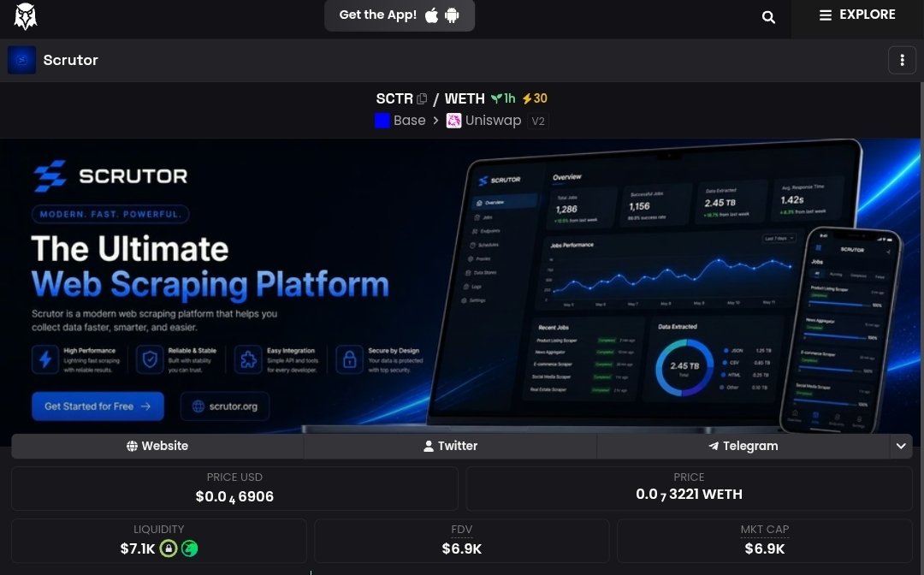Click the FDV $6.9K value
Screen dimensions: 924x575
[461, 549]
